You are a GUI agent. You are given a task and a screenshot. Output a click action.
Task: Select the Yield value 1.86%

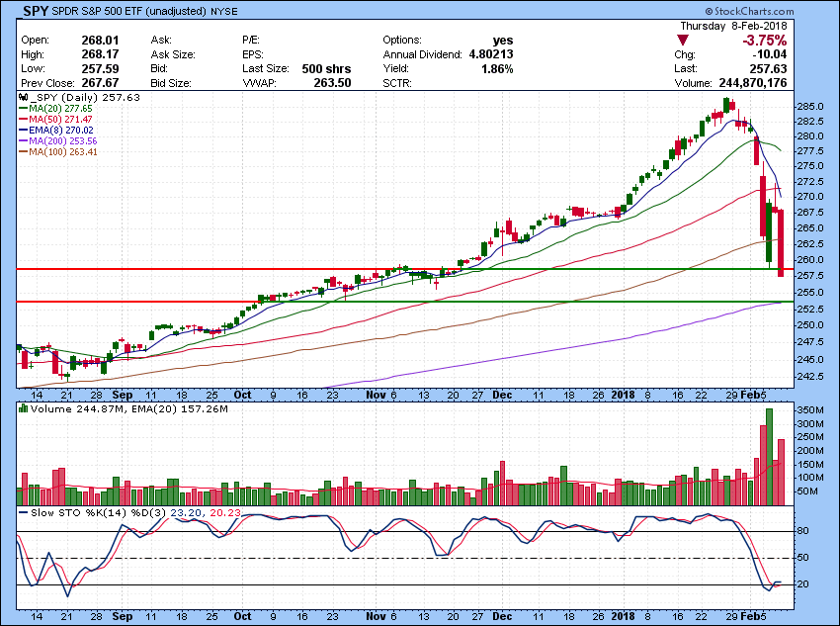tap(497, 68)
